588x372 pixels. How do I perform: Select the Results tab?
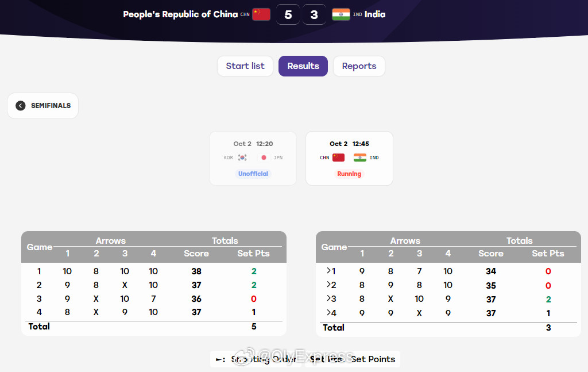303,66
